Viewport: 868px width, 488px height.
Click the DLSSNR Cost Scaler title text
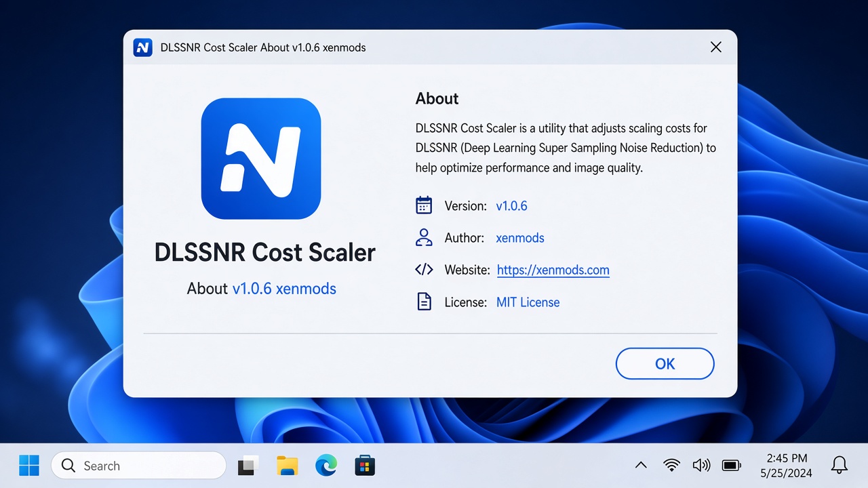(265, 253)
